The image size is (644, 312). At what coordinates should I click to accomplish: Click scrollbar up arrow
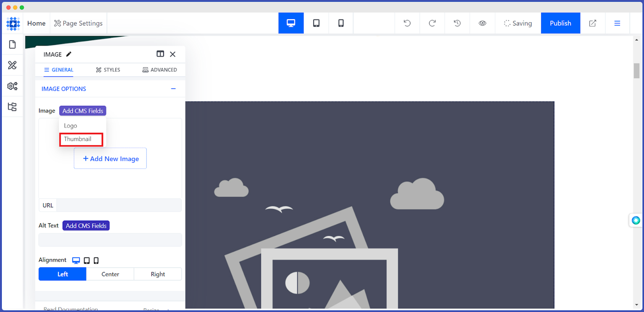pyautogui.click(x=637, y=40)
